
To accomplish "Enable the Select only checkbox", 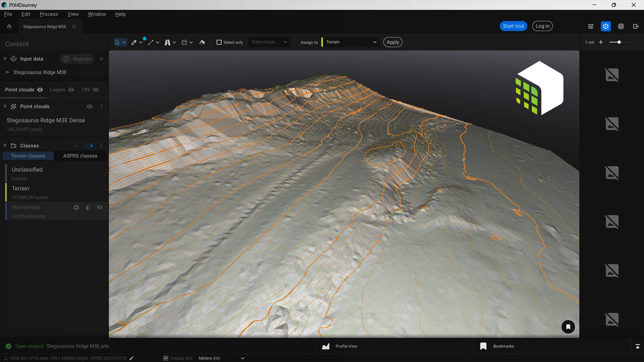I will coord(219,42).
